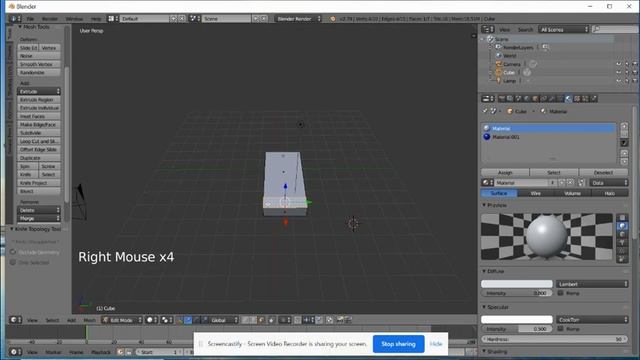
Task: Toggle Occlude Geometry checkbox
Action: [x=13, y=252]
